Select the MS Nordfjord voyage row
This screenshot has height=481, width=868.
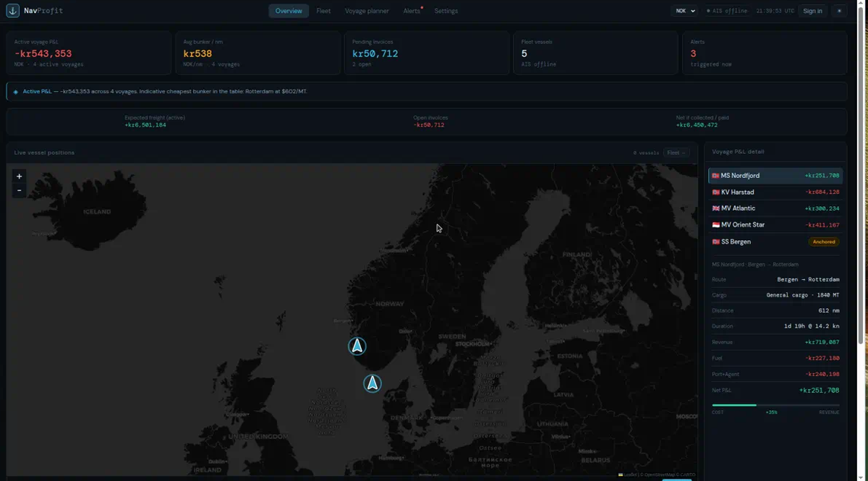pos(775,176)
